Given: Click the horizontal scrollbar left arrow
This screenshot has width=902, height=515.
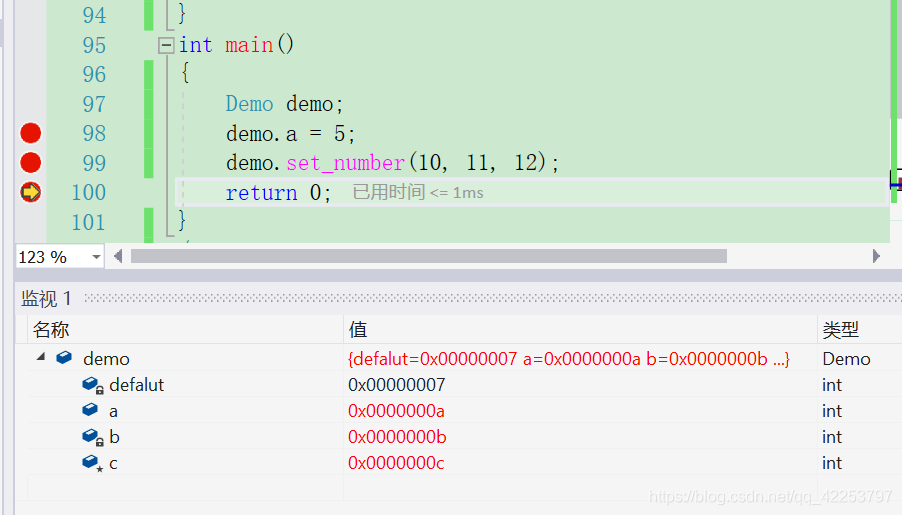Looking at the screenshot, I should click(118, 256).
